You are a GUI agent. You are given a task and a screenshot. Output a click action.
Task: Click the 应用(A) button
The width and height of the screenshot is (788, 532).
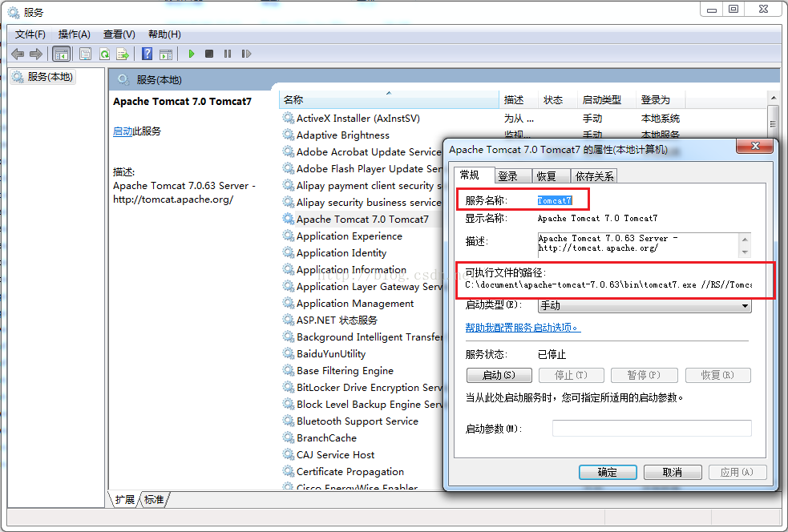pos(737,472)
